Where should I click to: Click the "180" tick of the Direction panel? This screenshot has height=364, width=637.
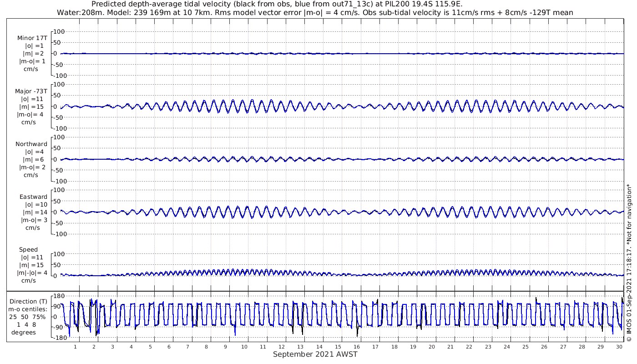click(58, 296)
